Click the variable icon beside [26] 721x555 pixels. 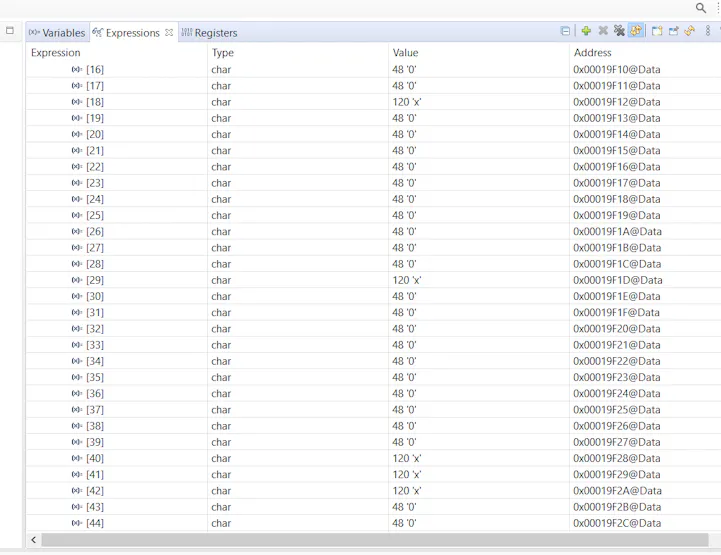click(77, 231)
